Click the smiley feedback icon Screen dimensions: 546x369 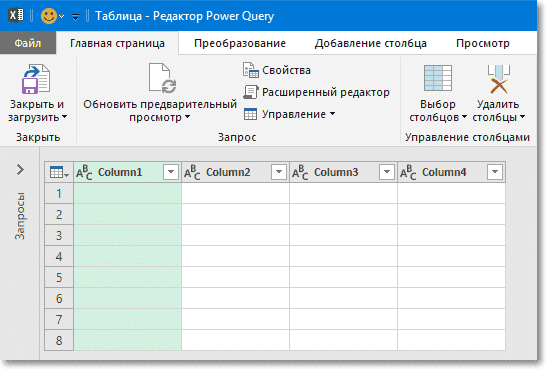(48, 16)
